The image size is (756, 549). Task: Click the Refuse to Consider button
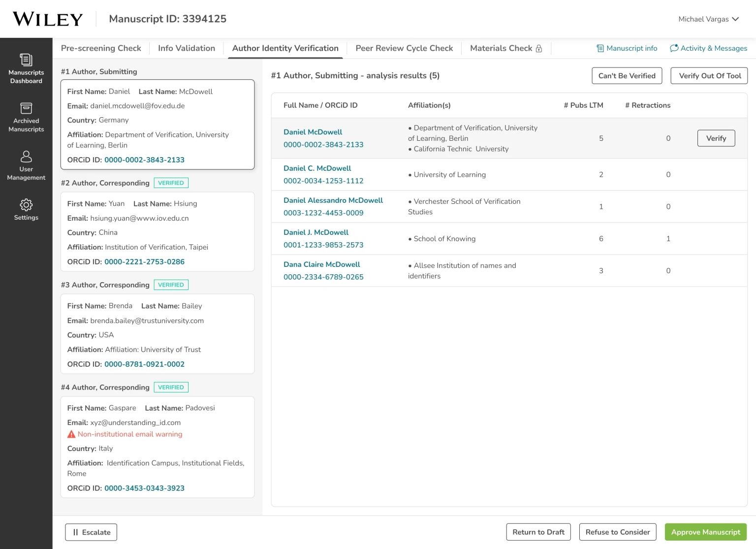[x=618, y=532]
